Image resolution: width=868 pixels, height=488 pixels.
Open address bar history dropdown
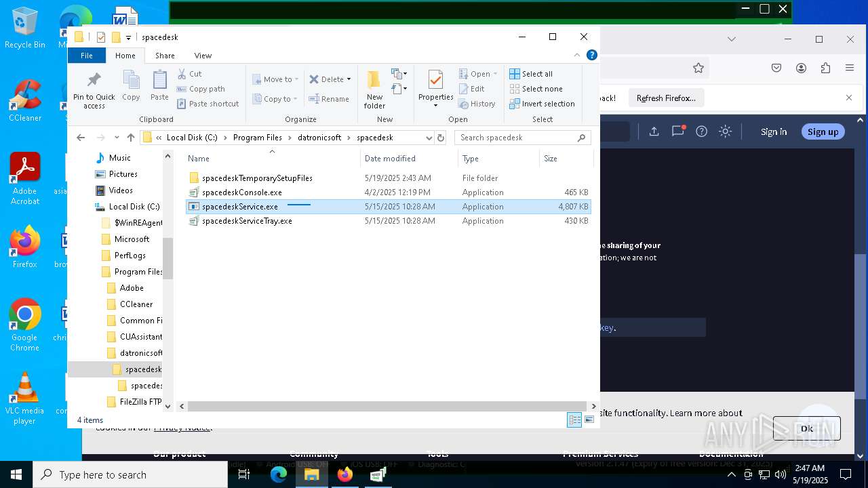tap(429, 138)
